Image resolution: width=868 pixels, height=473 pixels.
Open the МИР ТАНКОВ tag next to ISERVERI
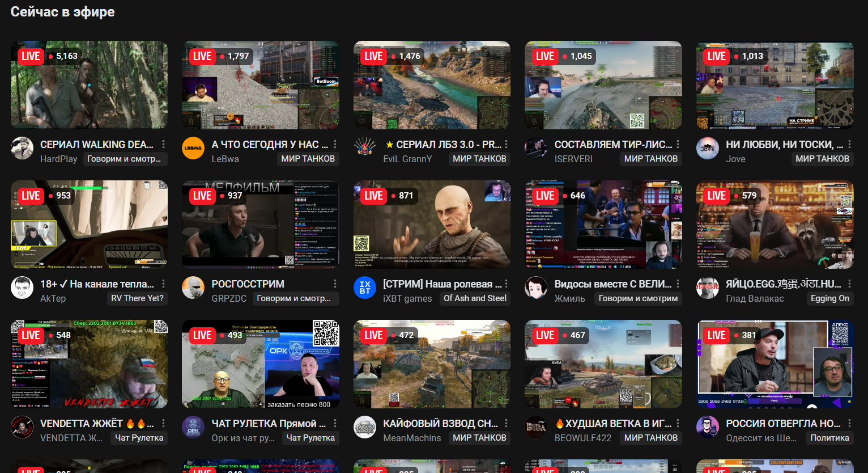pos(651,159)
